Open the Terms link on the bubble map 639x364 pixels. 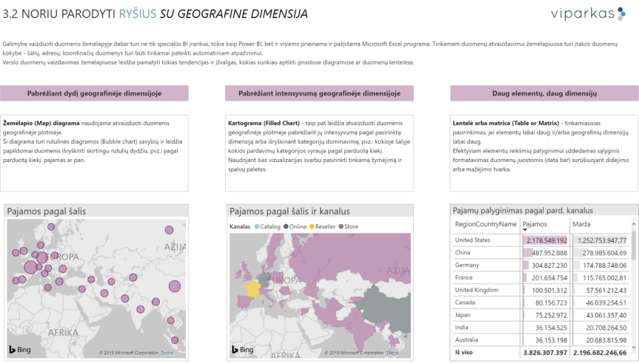pyautogui.click(x=167, y=353)
